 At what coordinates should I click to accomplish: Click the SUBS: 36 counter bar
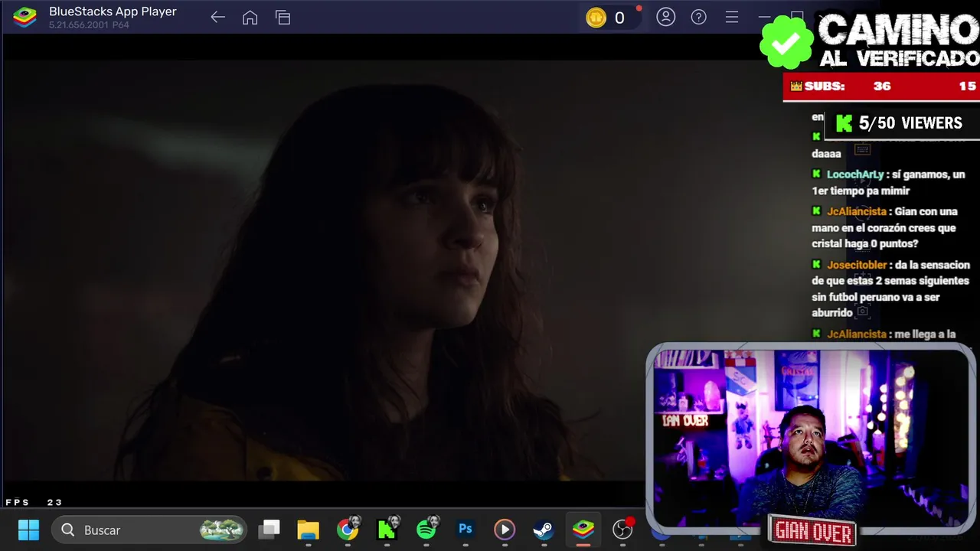[881, 86]
